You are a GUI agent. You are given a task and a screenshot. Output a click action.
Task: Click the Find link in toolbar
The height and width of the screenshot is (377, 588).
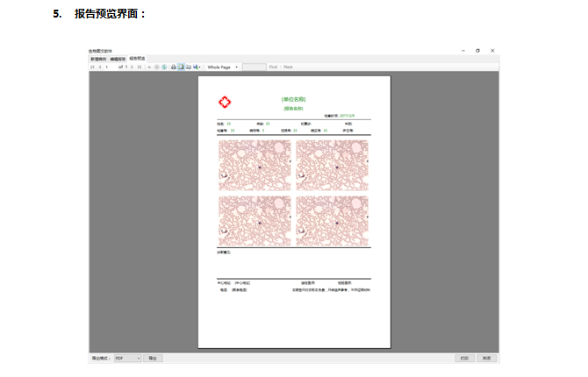[x=273, y=67]
